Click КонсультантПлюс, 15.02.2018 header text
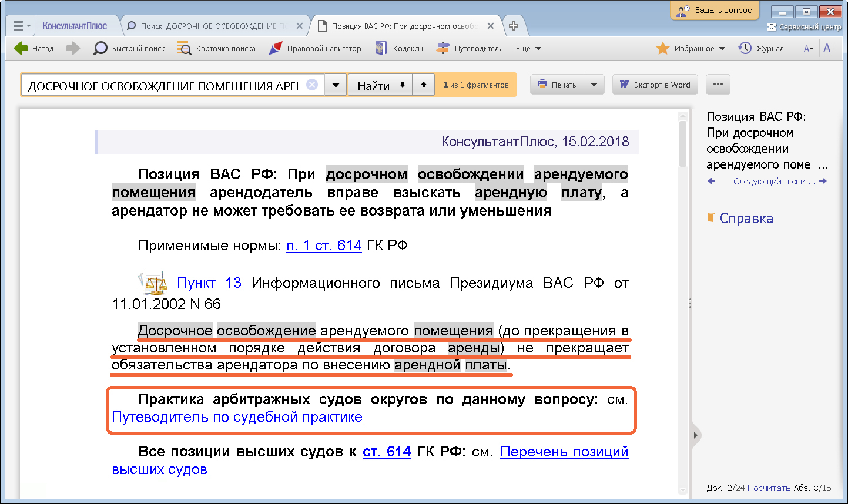This screenshot has height=504, width=848. (535, 142)
